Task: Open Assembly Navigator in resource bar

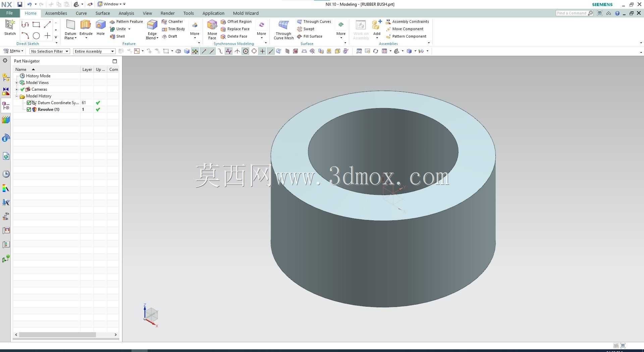Action: click(6, 78)
